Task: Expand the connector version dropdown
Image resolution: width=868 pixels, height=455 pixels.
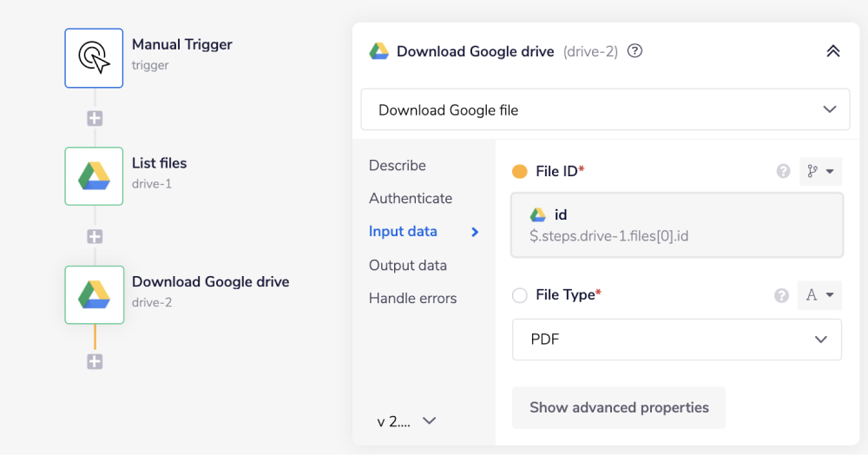Action: pos(407,421)
